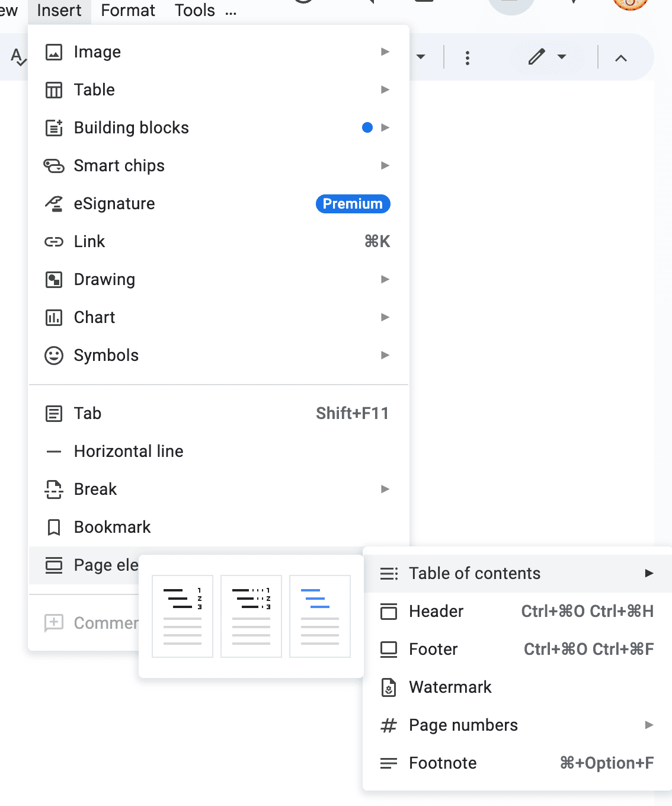Image resolution: width=672 pixels, height=806 pixels.
Task: Click the Image menu icon
Action: point(54,52)
